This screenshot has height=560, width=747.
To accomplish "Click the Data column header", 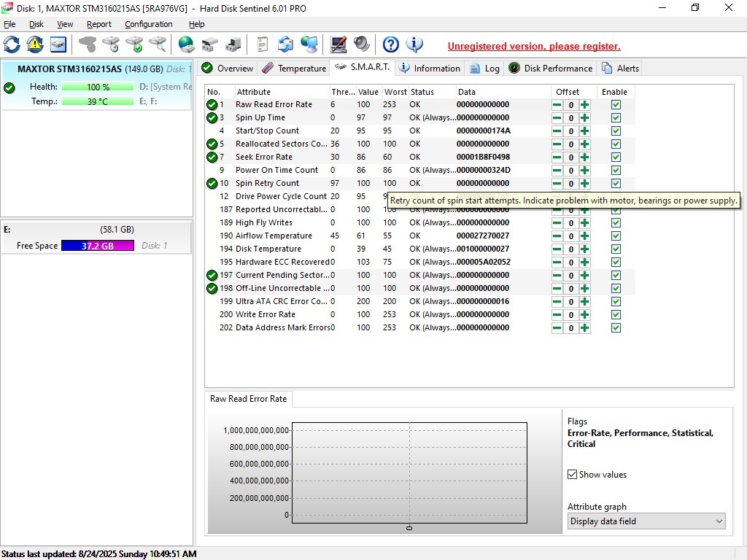I will click(x=502, y=92).
